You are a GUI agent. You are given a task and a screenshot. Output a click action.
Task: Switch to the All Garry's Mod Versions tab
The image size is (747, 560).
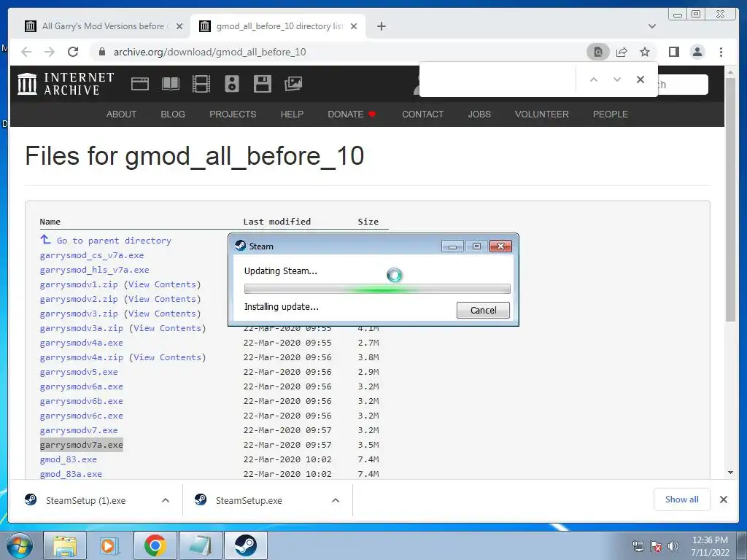coord(103,26)
